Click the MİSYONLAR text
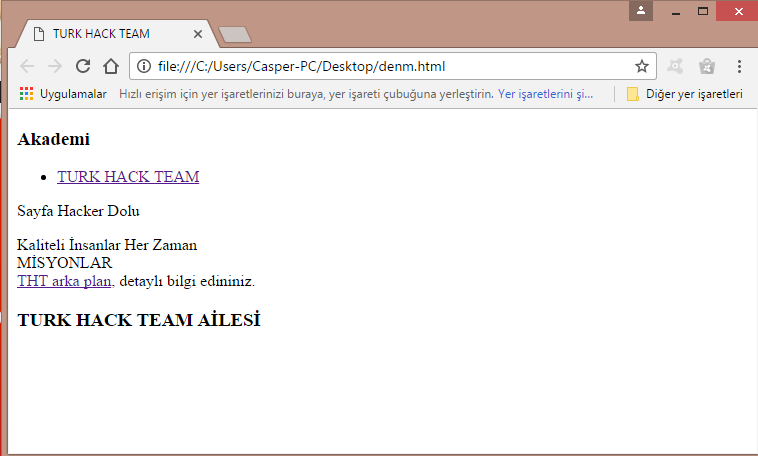758x456 pixels. pyautogui.click(x=64, y=263)
